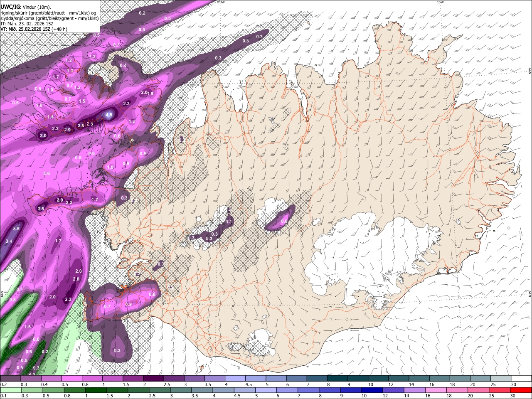Select the 'rigning/skúrir' legend description line
The width and height of the screenshot is (532, 399).
coord(48,12)
